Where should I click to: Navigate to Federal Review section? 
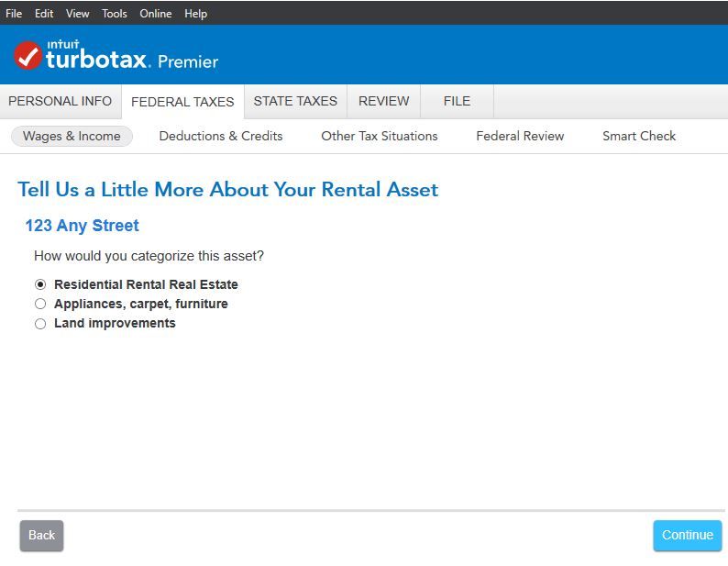click(x=520, y=136)
